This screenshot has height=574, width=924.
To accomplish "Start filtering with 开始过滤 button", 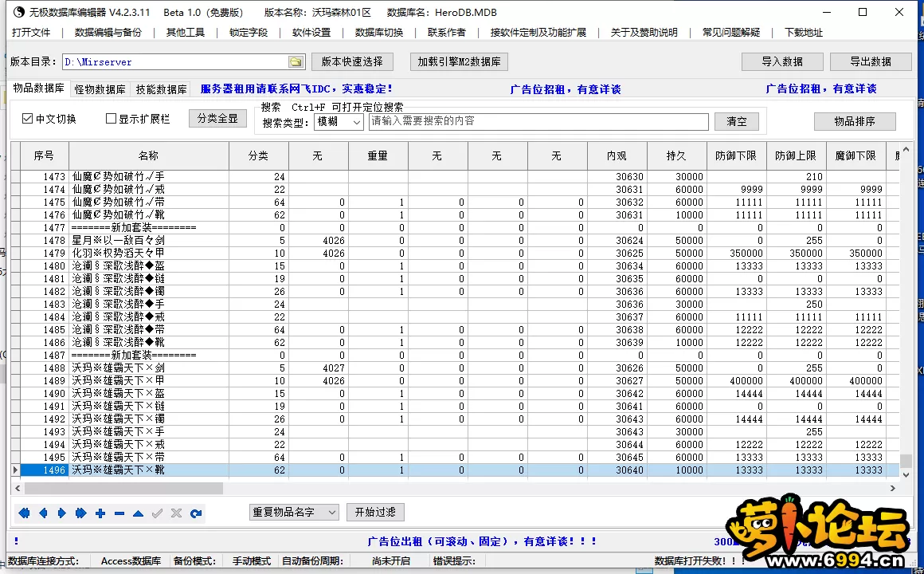I will [x=375, y=512].
